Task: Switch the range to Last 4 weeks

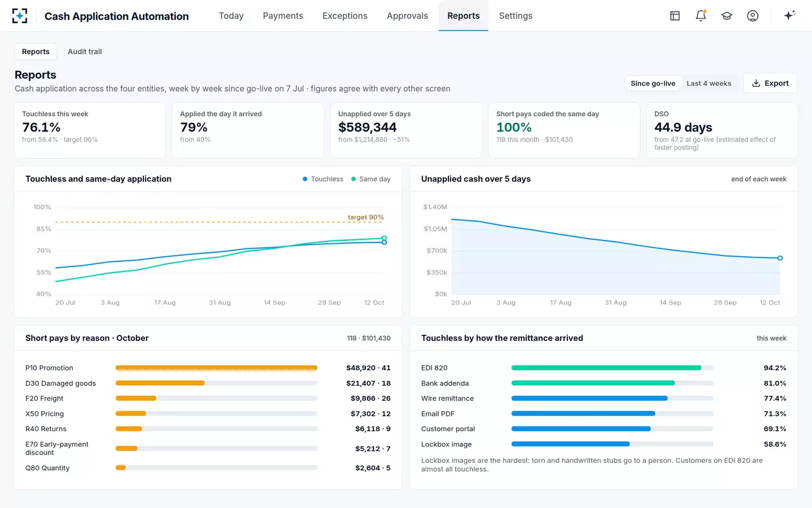Action: point(709,84)
